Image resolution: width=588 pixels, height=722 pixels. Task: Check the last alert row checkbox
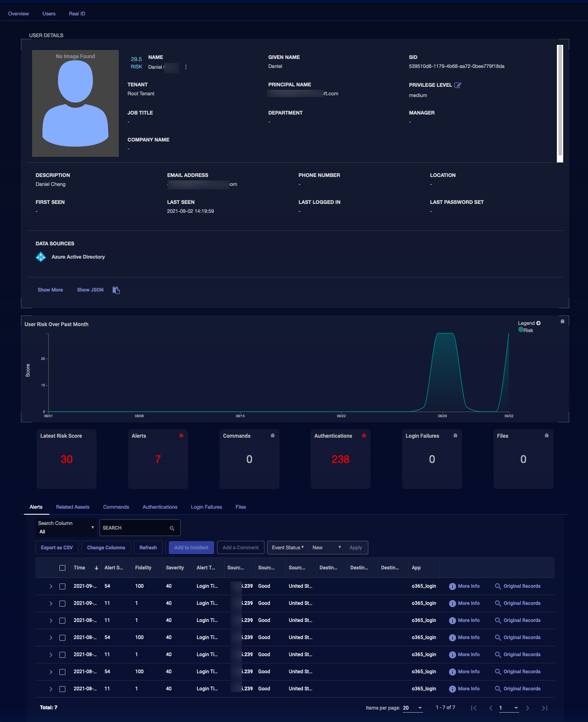[62, 689]
